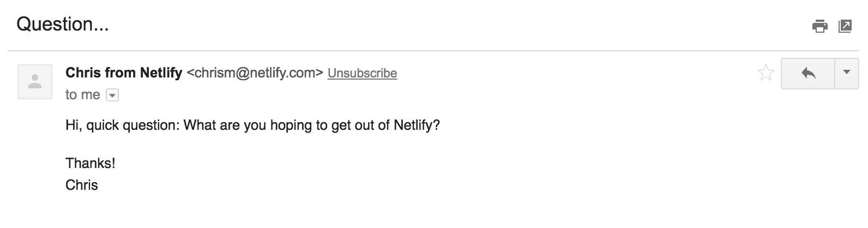Click the "Question..." subject heading
Viewport: 868px width, 228px height.
click(63, 25)
